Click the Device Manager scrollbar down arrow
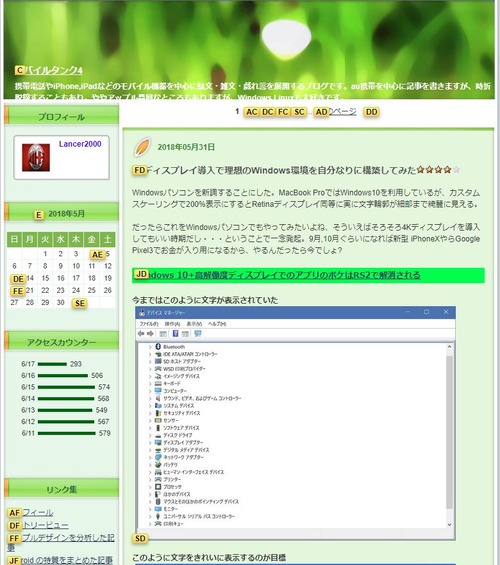 tap(449, 525)
